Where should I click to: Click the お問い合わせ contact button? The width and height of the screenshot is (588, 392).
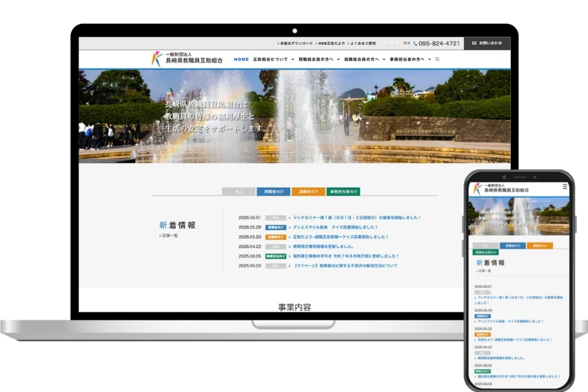[x=487, y=43]
